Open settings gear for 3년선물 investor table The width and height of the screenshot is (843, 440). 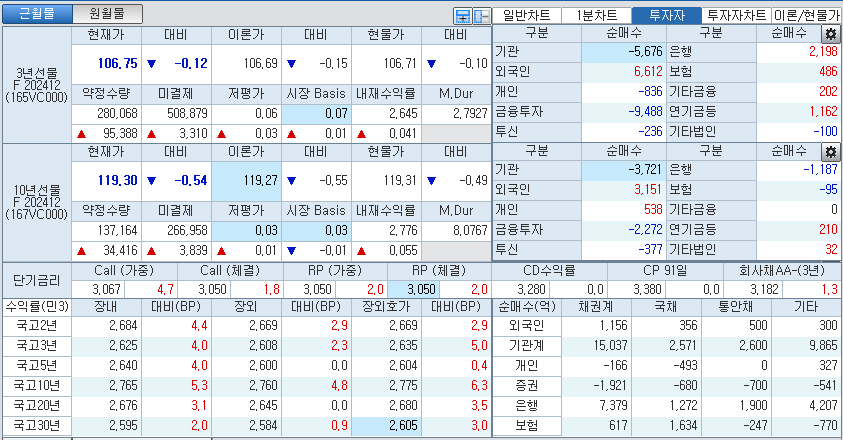pos(831,34)
